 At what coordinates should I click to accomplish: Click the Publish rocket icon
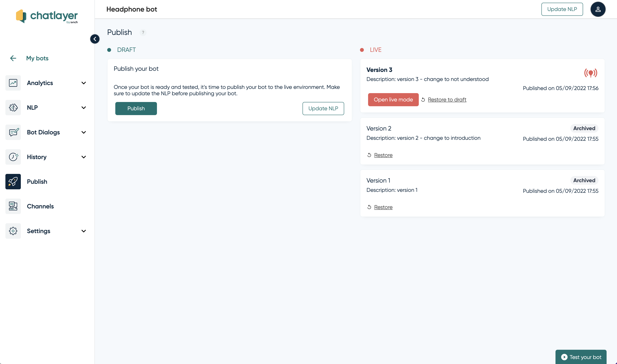coord(13,181)
